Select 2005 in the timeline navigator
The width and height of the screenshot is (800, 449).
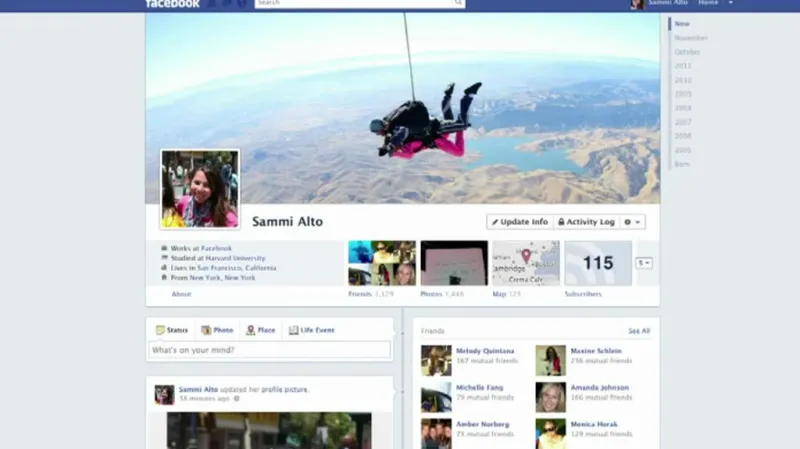pyautogui.click(x=683, y=150)
